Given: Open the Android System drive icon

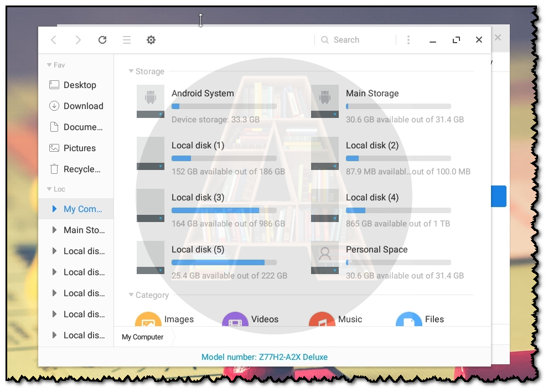Looking at the screenshot, I should (x=151, y=101).
